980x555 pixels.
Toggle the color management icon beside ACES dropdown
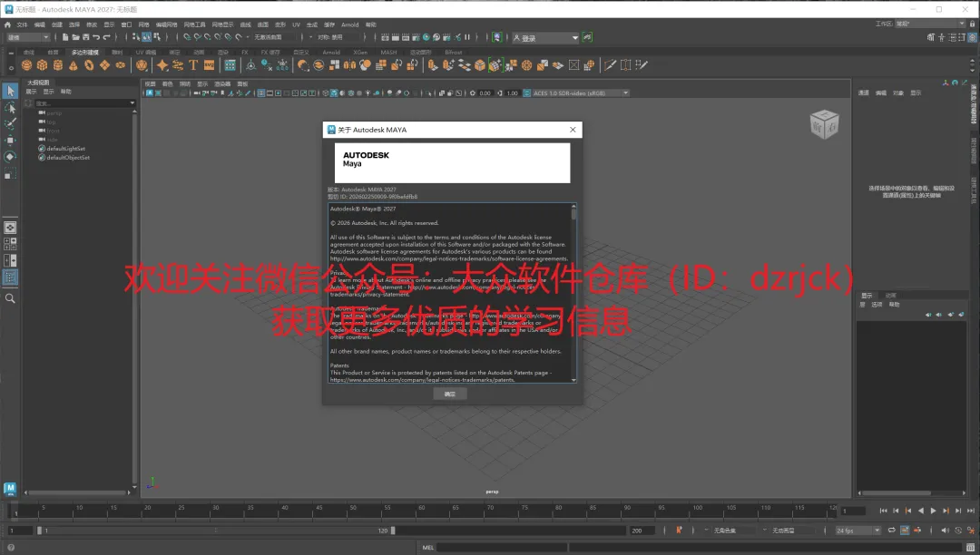point(527,93)
